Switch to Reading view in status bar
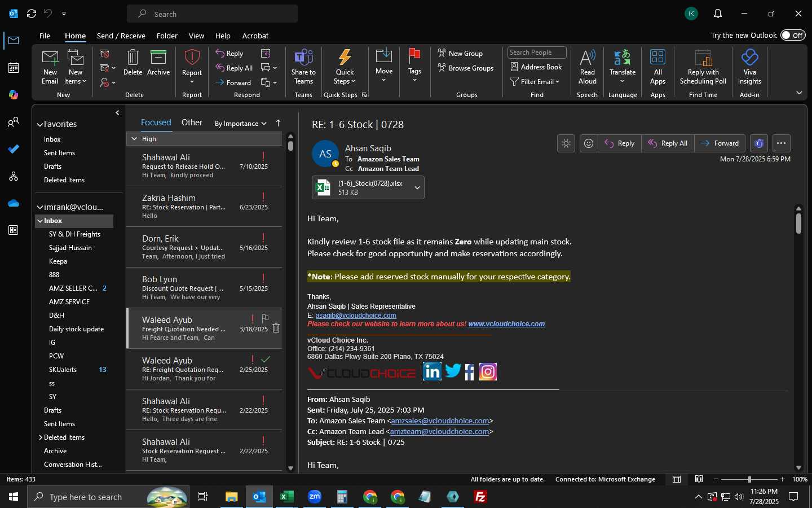Screen dimensions: 812x508 point(699,479)
